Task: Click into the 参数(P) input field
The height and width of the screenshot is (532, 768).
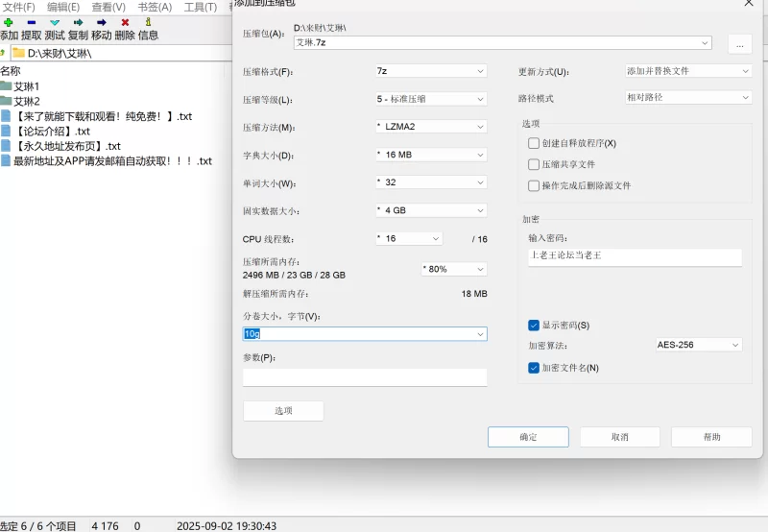Action: tap(365, 377)
